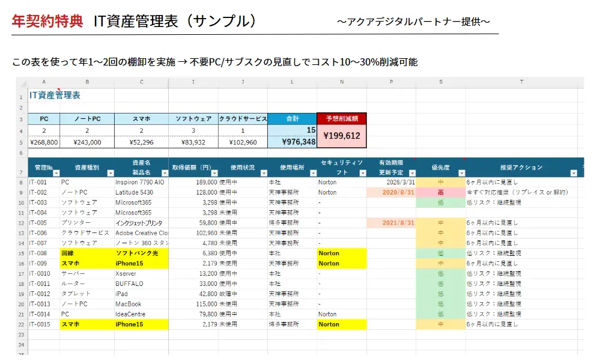The width and height of the screenshot is (600, 364).
Task: Expand the セキュリティソフト filter dropdown
Action: pyautogui.click(x=362, y=173)
